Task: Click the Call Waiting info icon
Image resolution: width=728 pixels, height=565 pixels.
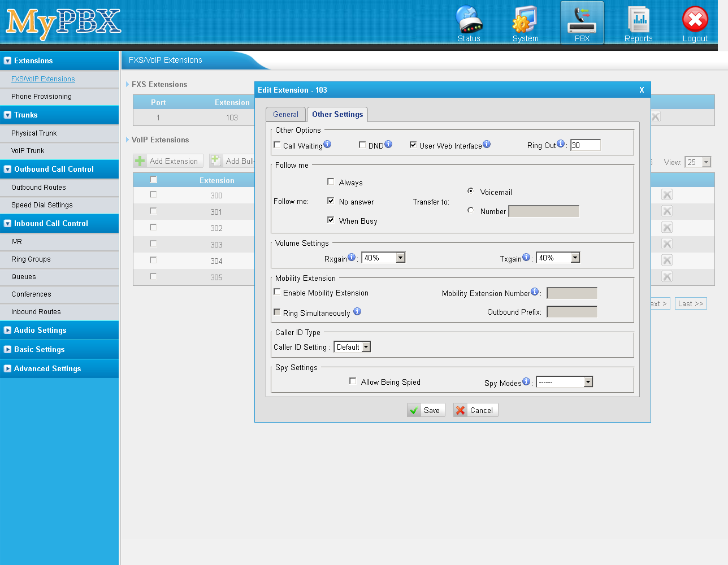Action: 327,144
